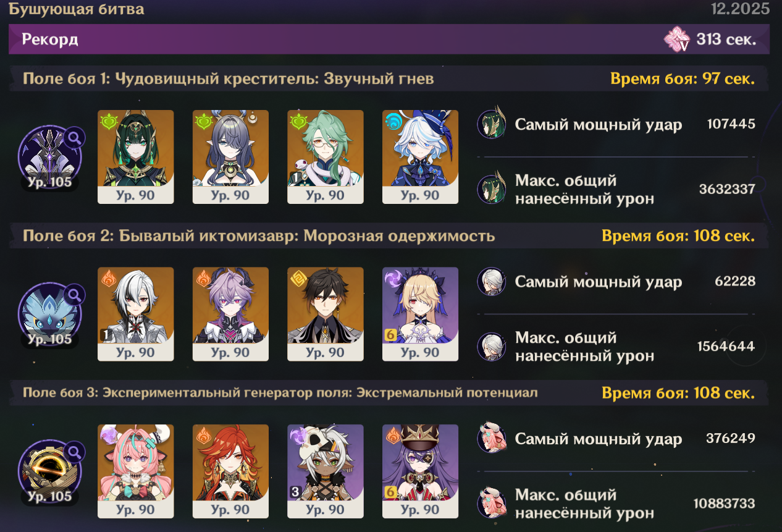Click avatar icon beside 1564644 total damage

click(492, 347)
